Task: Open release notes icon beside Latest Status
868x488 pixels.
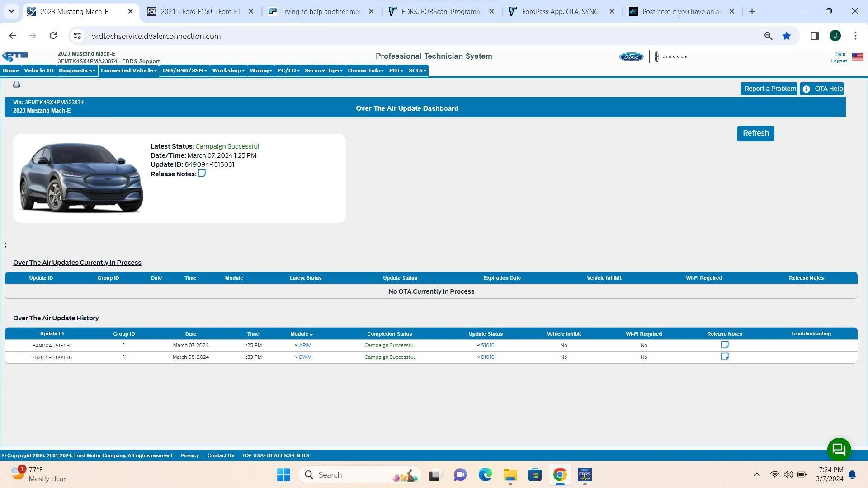Action: click(x=202, y=174)
